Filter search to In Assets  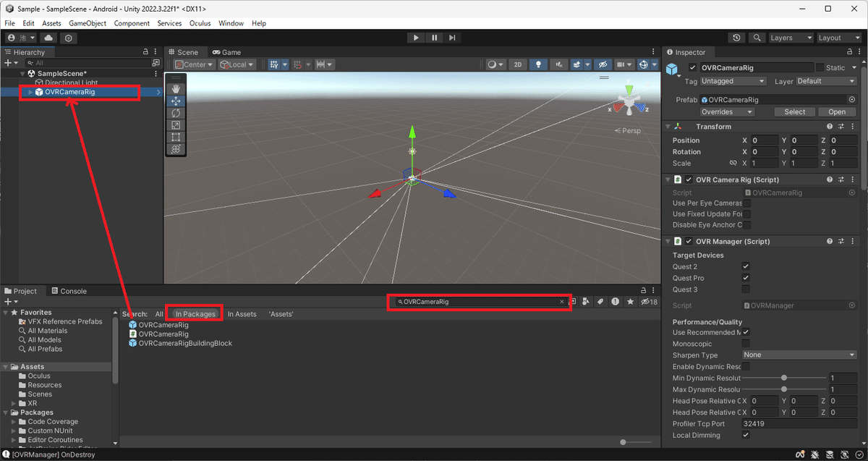(242, 314)
